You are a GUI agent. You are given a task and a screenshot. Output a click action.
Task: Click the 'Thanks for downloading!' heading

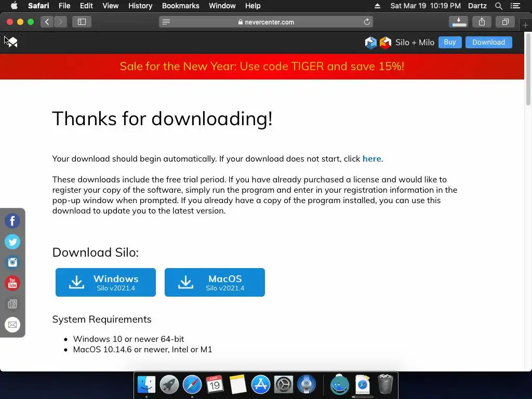[x=162, y=119]
